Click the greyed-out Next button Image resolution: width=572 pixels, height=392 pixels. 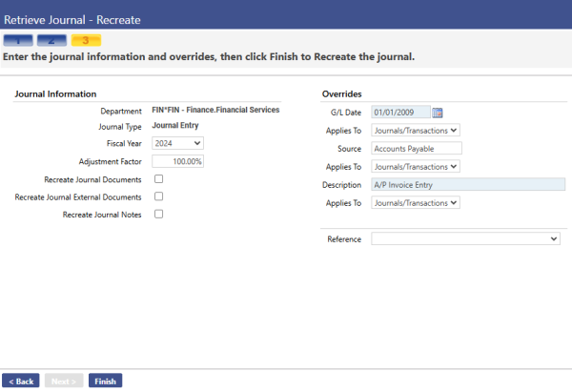[x=64, y=381]
